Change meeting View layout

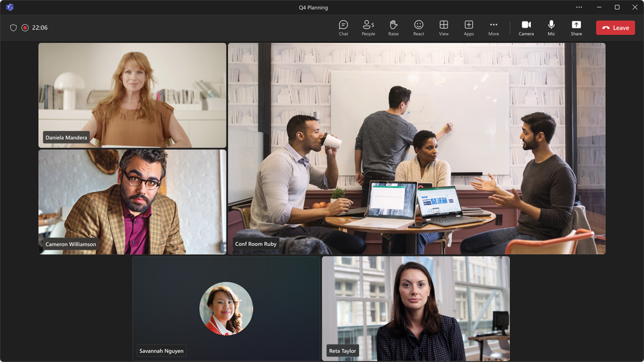coord(444,27)
